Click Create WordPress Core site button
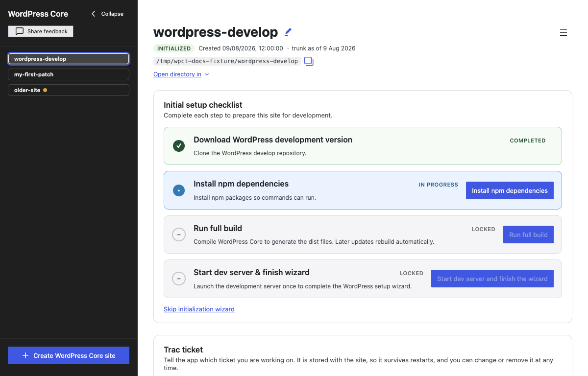 coord(69,355)
